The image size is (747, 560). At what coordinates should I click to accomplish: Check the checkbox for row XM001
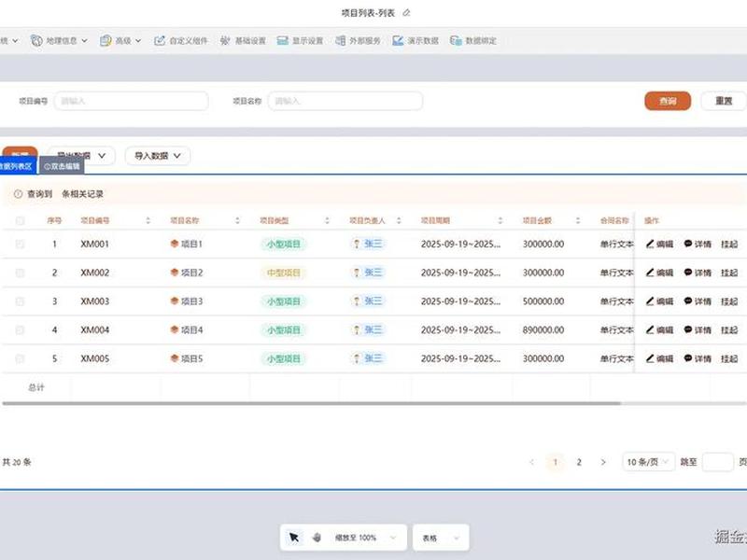(x=20, y=244)
